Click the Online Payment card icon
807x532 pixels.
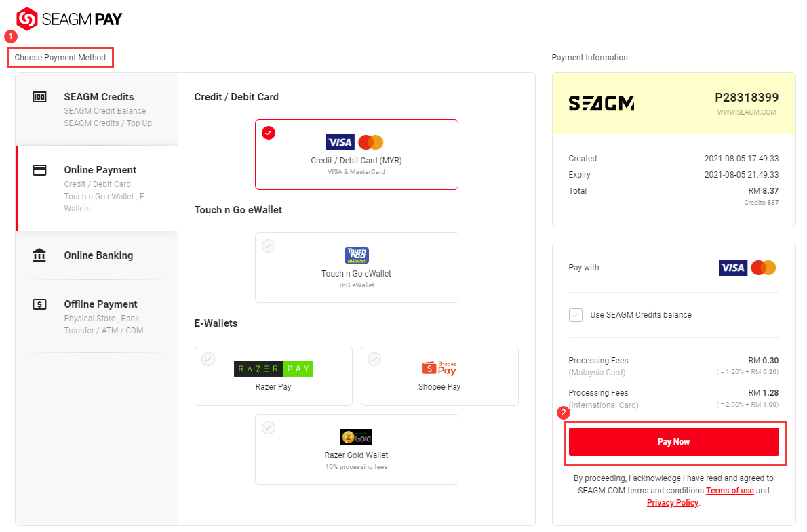click(39, 170)
